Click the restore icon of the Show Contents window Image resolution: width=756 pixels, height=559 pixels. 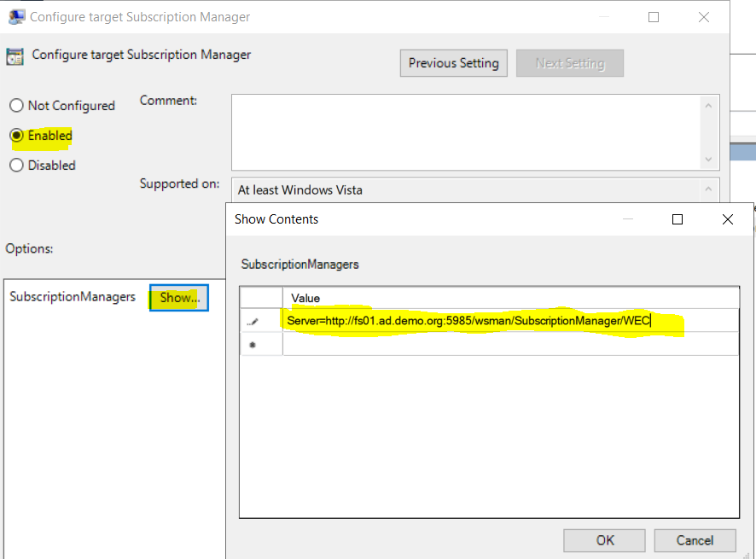click(677, 219)
